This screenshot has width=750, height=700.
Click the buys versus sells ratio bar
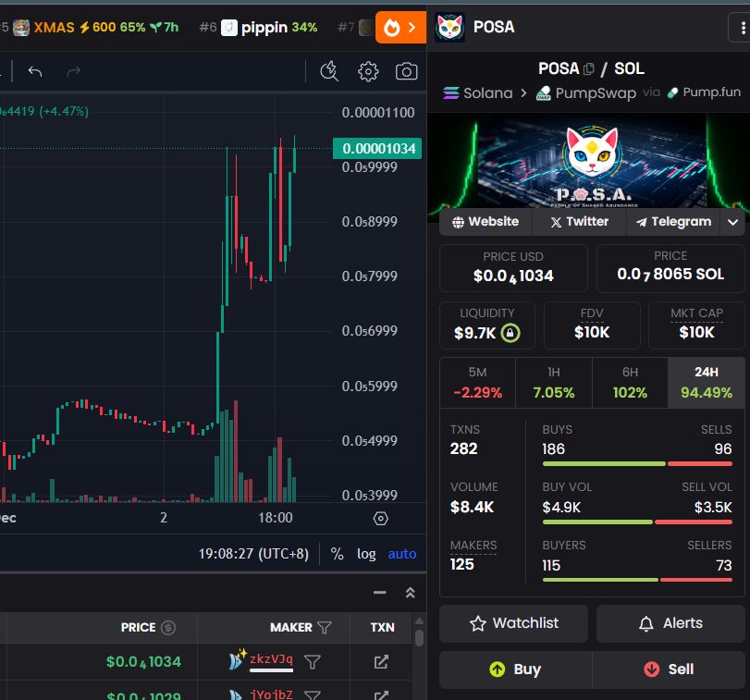click(x=637, y=464)
